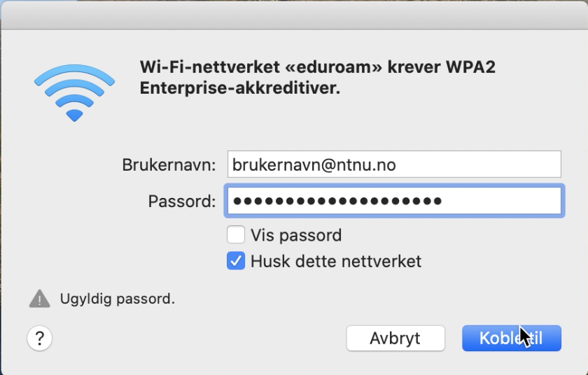Focus the Passord input field
Image resolution: width=588 pixels, height=375 pixels.
pyautogui.click(x=394, y=201)
